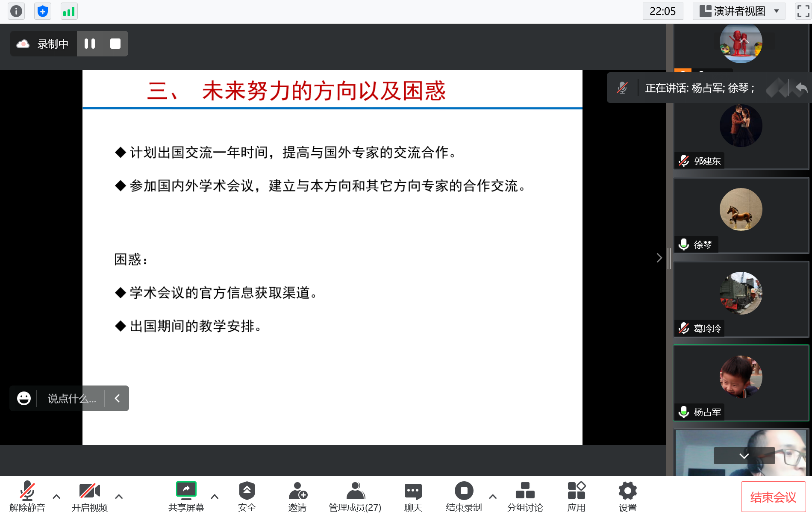
Task: Turn on camera with 开启视频
Action: pos(89,496)
